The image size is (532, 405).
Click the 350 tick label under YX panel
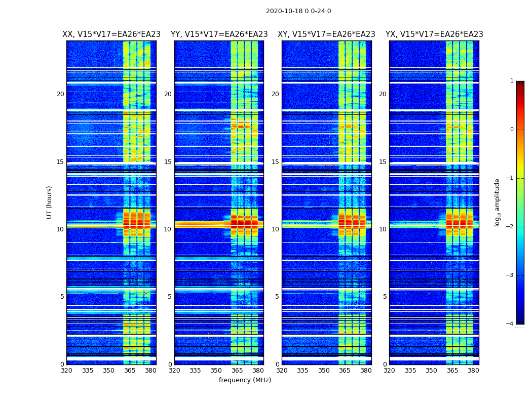pos(431,371)
